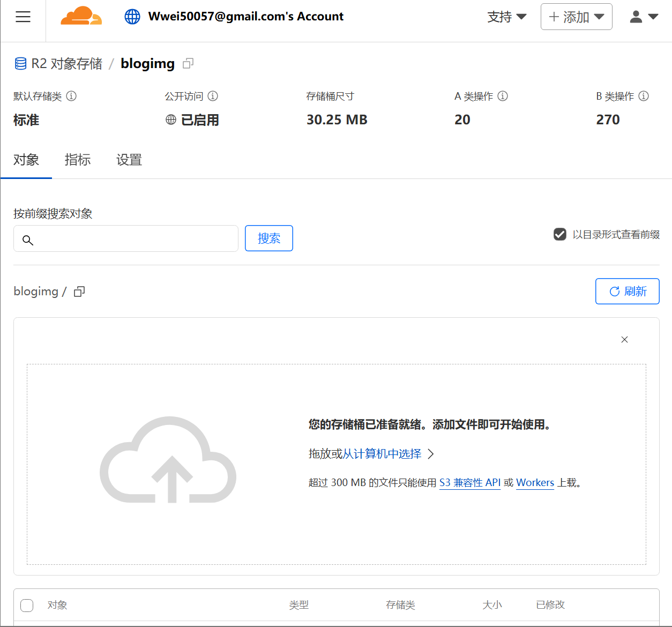Viewport: 672px width, 627px height.
Task: Close the upload panel with X
Action: pos(624,340)
